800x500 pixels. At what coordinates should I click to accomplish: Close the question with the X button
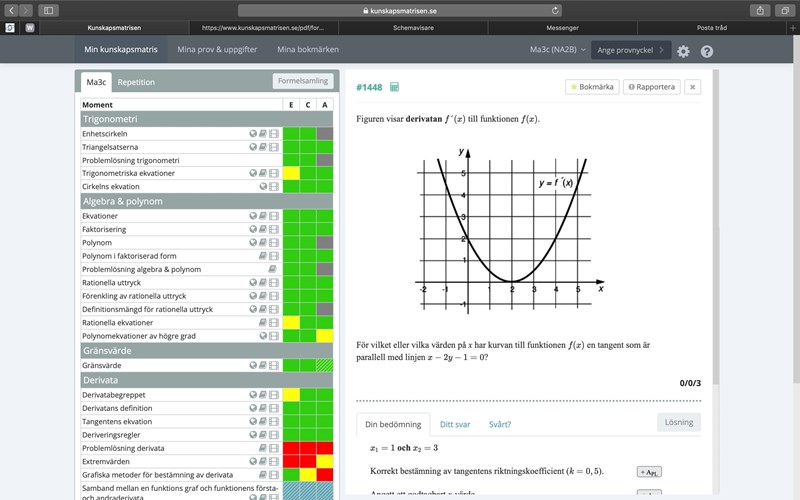tap(693, 87)
